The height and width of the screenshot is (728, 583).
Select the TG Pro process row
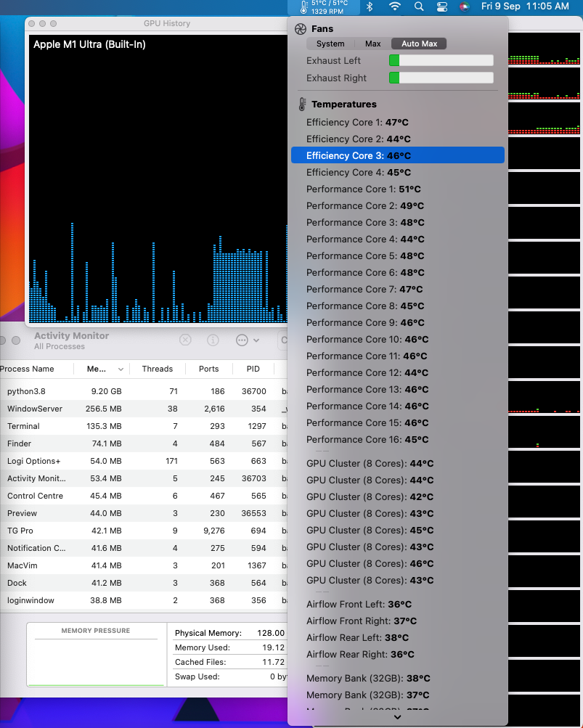pos(144,531)
